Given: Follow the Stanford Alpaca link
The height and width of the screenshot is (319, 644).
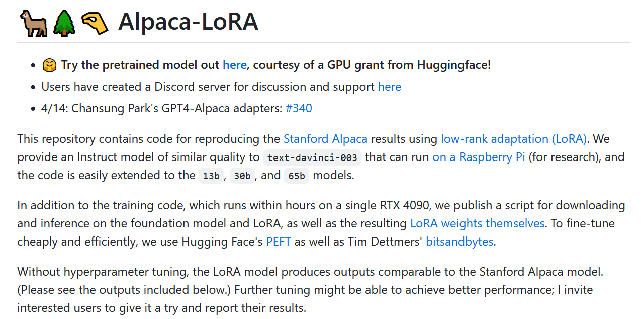Looking at the screenshot, I should pyautogui.click(x=325, y=138).
